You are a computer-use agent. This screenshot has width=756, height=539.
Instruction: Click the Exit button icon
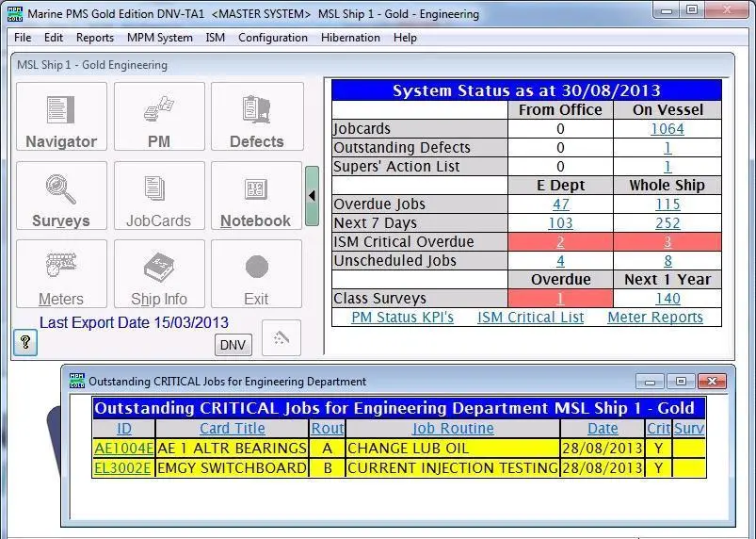(x=256, y=267)
